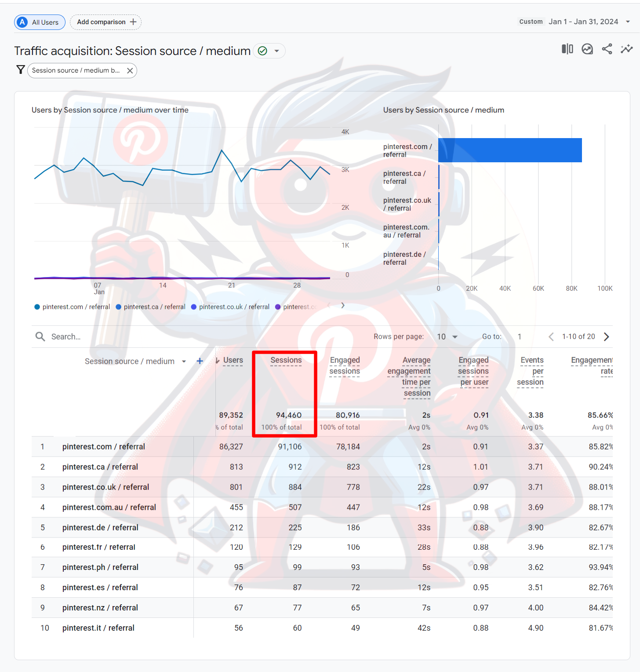Remove the Session source / medium filter chip
This screenshot has height=672, width=640.
[130, 70]
